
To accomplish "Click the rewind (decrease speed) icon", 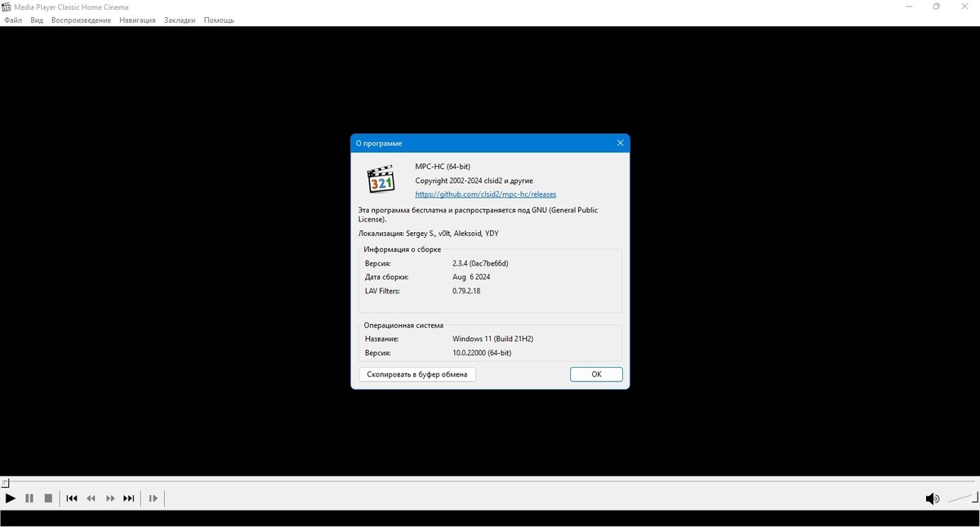I will pyautogui.click(x=91, y=498).
